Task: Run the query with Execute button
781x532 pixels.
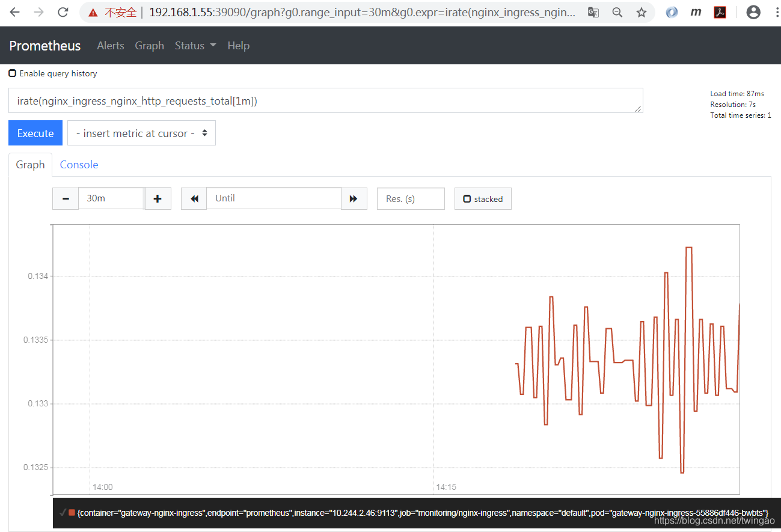Action: pos(35,133)
